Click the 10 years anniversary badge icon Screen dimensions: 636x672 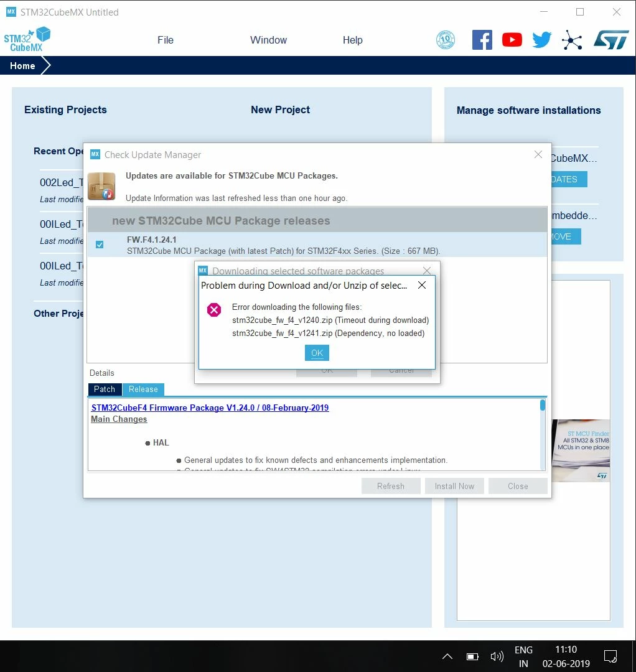[x=446, y=40]
